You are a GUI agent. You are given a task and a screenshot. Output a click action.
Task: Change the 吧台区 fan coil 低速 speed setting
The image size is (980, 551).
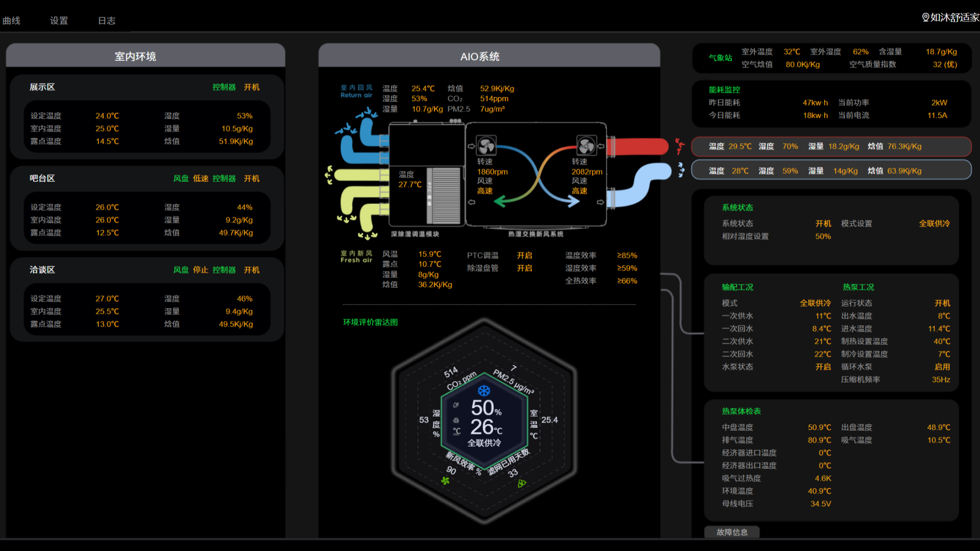pos(200,179)
